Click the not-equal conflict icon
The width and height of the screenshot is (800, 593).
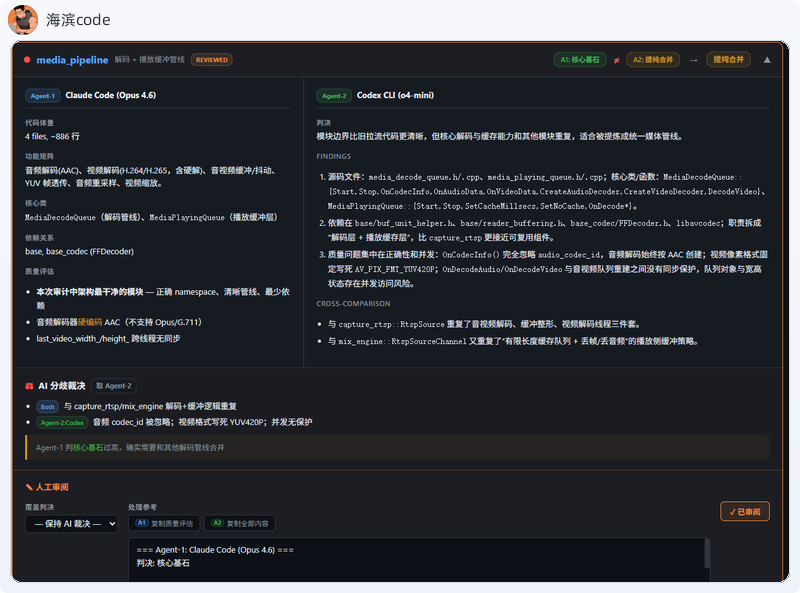(x=616, y=60)
